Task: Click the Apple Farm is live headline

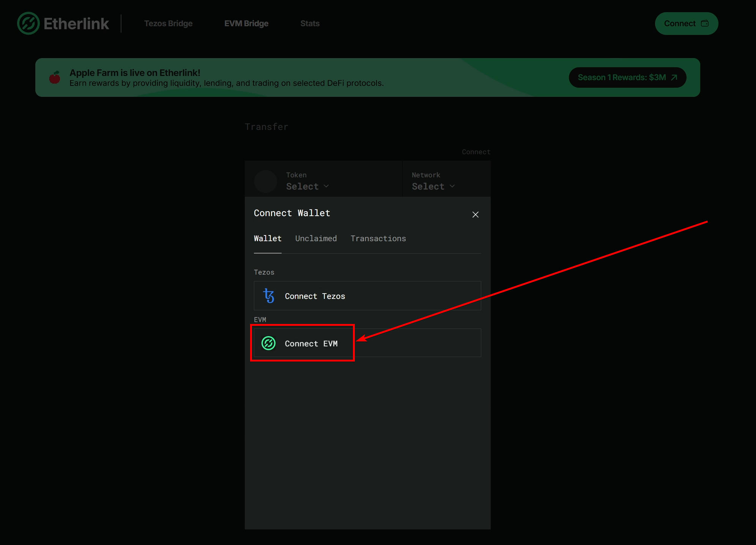Action: point(135,73)
